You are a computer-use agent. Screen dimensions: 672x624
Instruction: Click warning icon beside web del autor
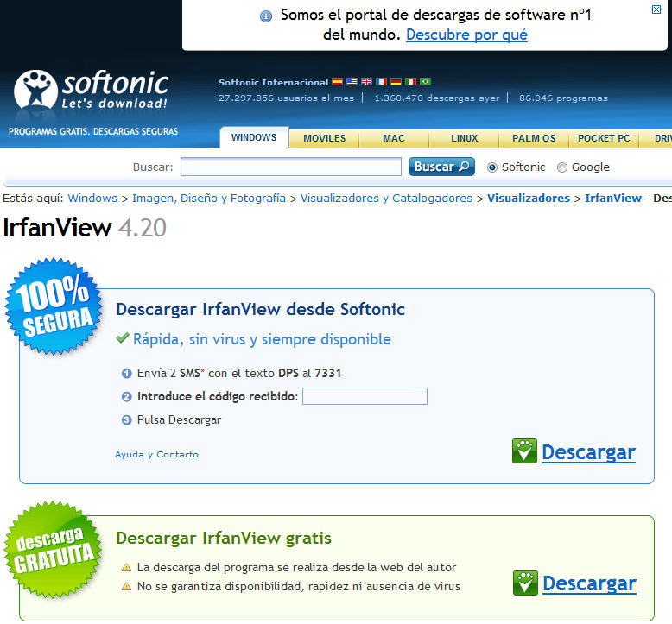coord(126,568)
